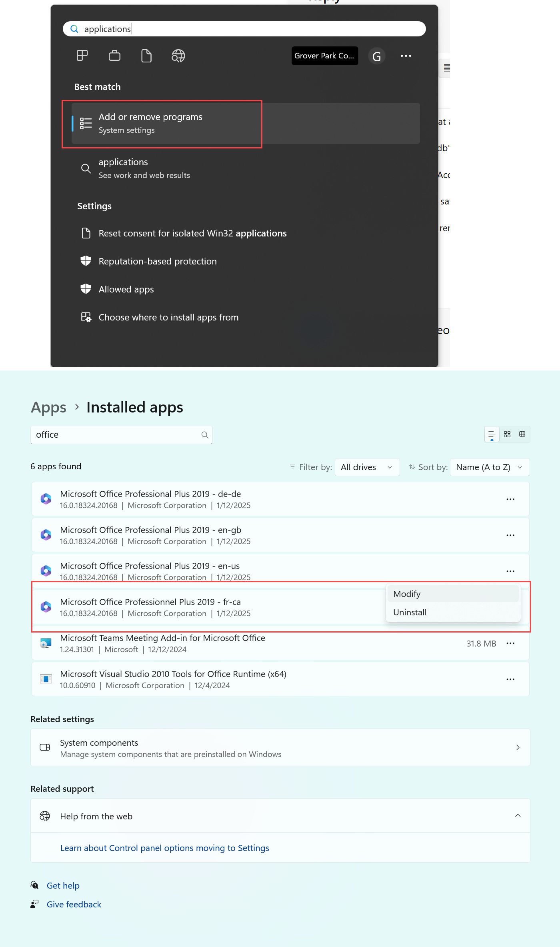Open Learn about Control panel options link

[165, 848]
